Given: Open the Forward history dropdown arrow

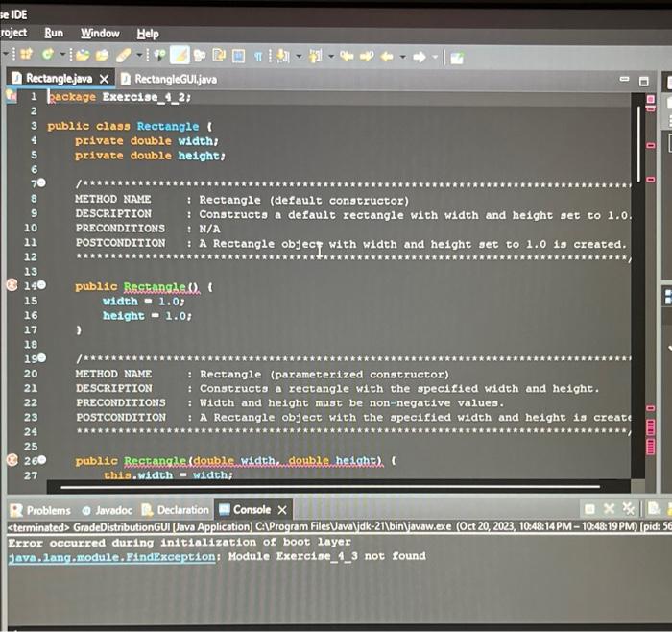Looking at the screenshot, I should click(435, 57).
